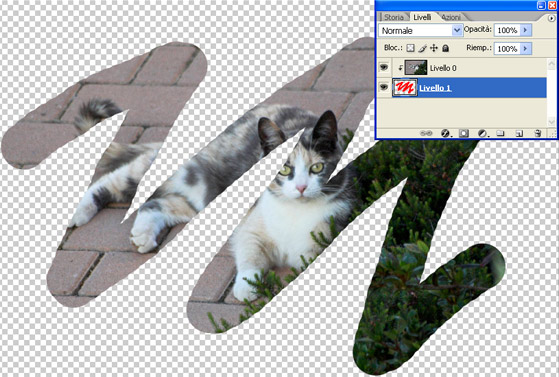
Task: Click the trash delete layer icon
Action: click(x=538, y=133)
